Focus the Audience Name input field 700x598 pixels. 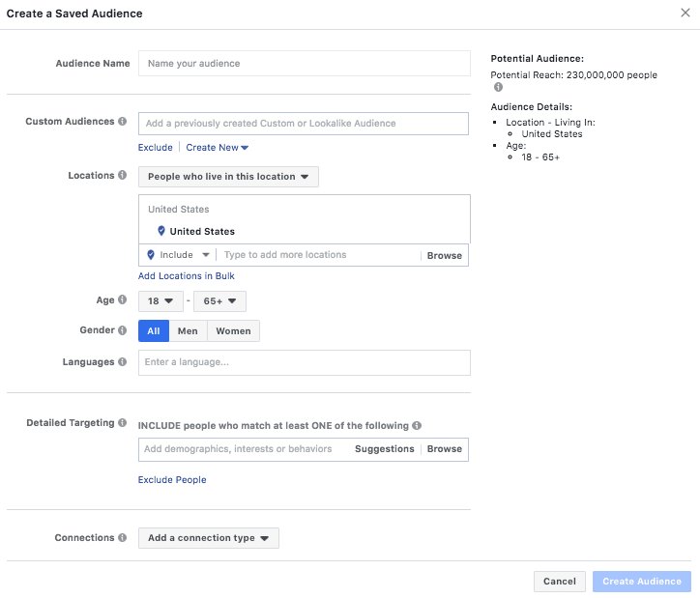[305, 64]
